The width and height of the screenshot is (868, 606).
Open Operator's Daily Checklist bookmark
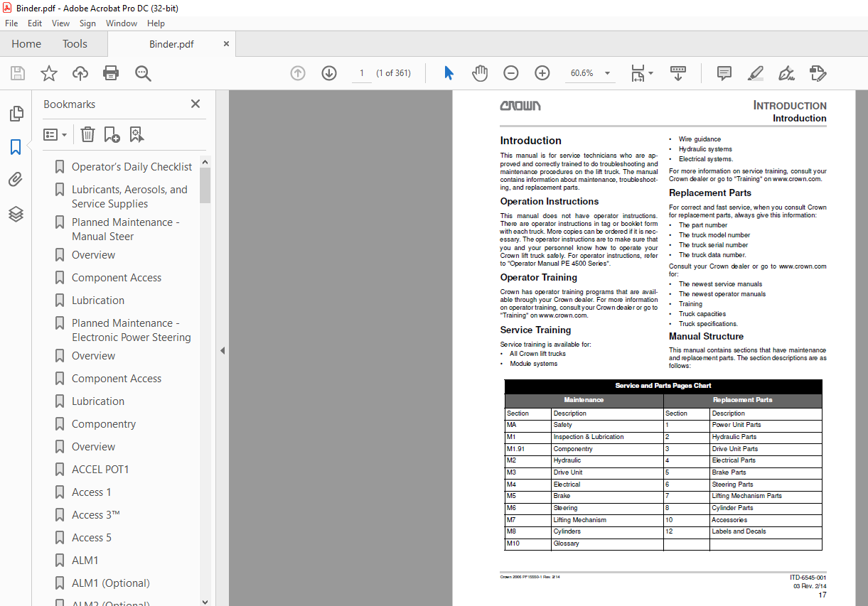point(132,167)
